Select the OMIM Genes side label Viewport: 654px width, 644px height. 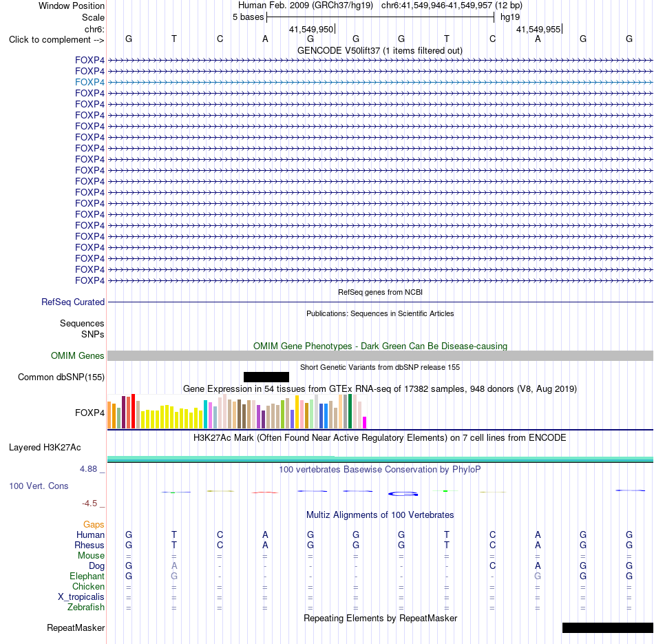click(78, 355)
